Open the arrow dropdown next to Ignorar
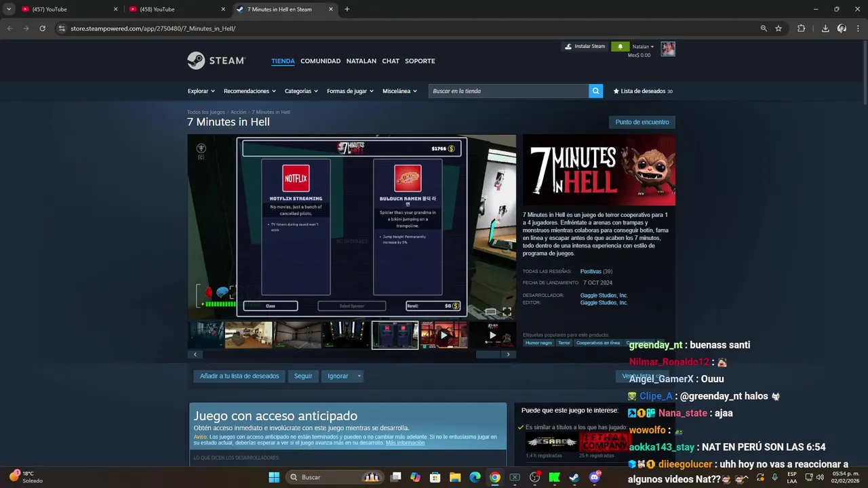 click(359, 376)
